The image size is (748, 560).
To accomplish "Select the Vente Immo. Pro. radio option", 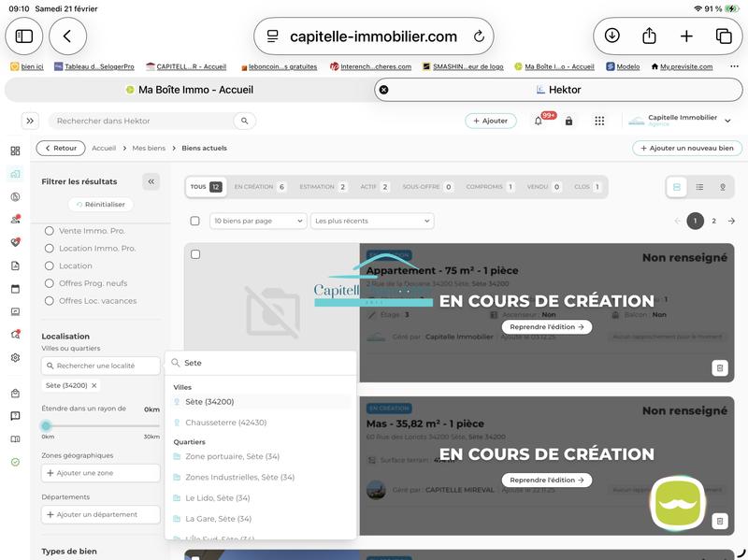I will (50, 231).
